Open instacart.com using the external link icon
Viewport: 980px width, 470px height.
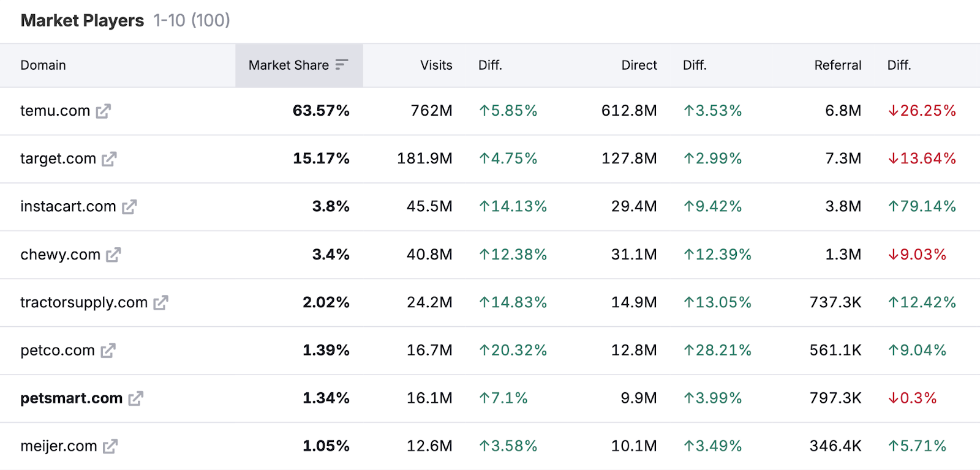130,207
